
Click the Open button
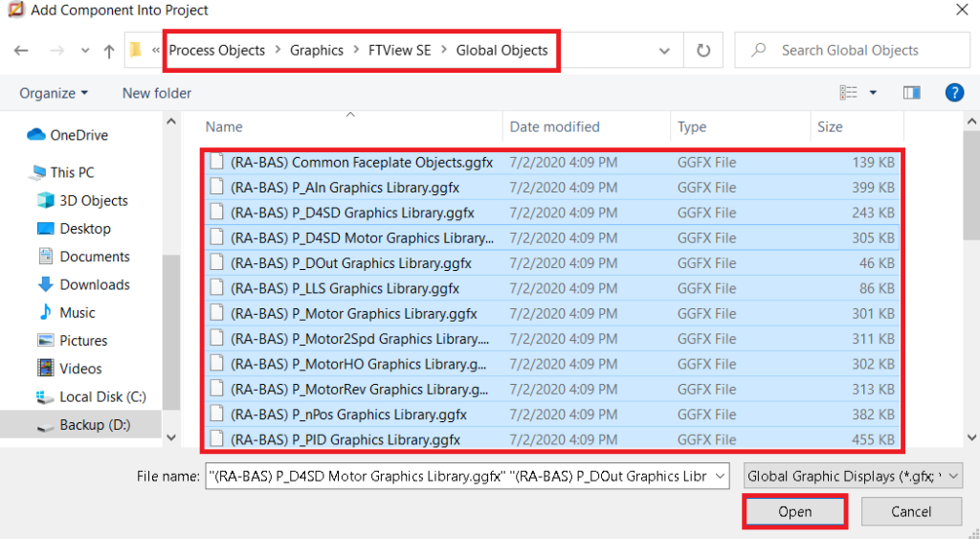795,512
